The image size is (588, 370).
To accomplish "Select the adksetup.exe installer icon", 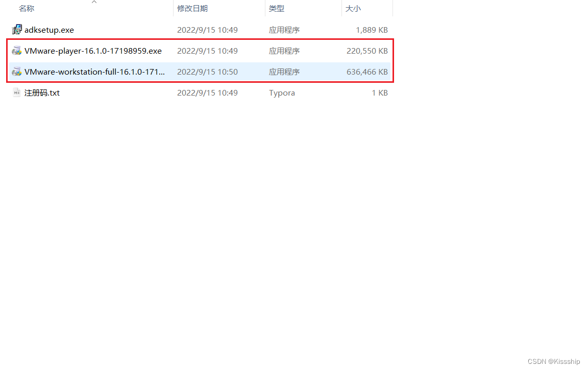I will (17, 30).
